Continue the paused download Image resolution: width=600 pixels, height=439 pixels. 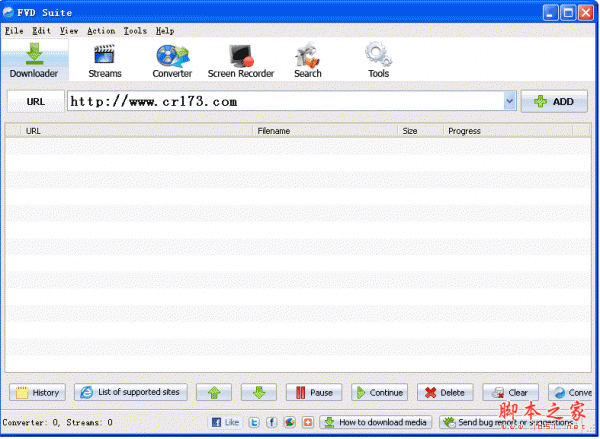point(380,392)
